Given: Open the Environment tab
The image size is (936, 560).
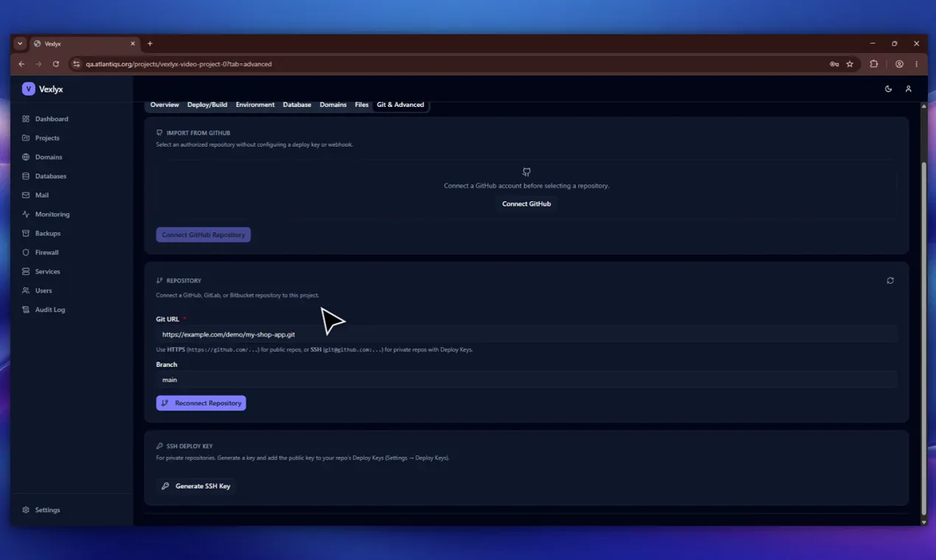Looking at the screenshot, I should click(255, 105).
